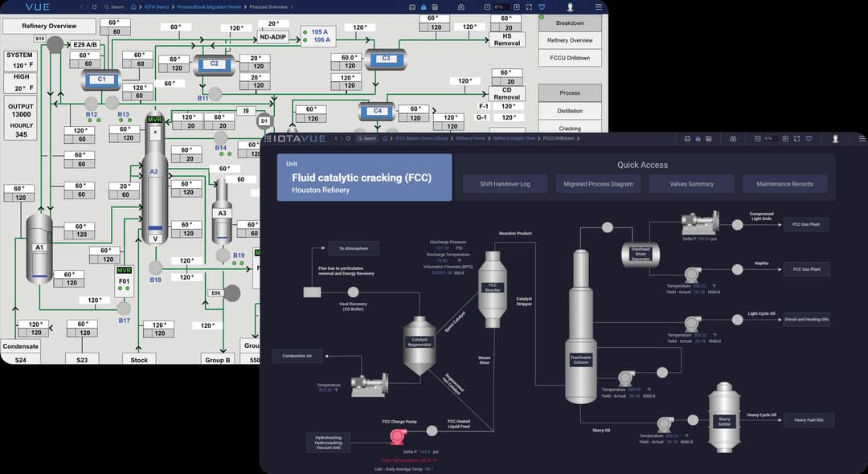868x474 pixels.
Task: Open Refinery Home breadcrumb in FCCU window
Action: tap(470, 138)
